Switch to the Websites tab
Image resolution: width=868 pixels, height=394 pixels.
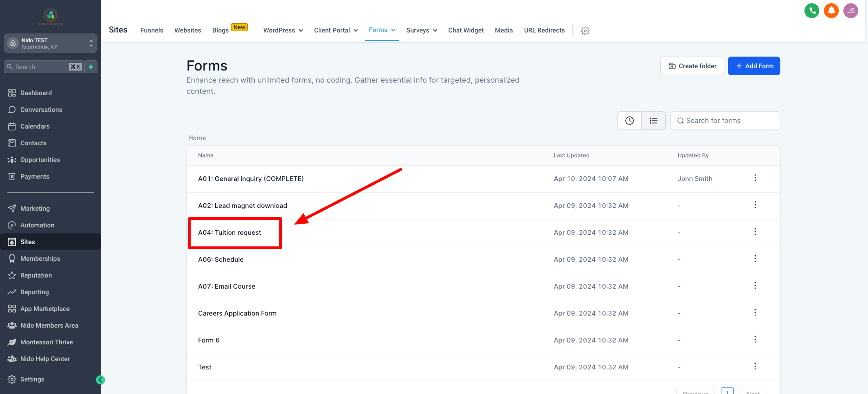(187, 30)
